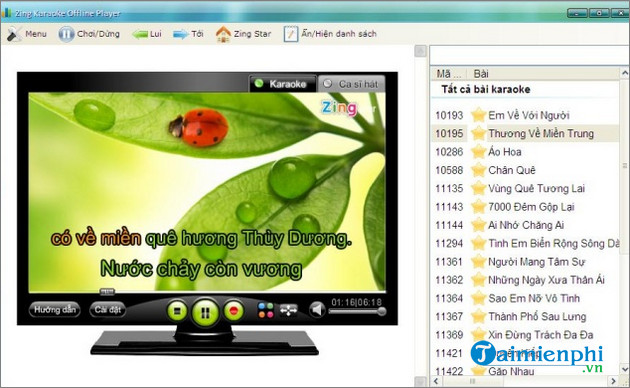This screenshot has width=630, height=388.
Task: Select song Ai Nhớ Chăng Ai
Action: pyautogui.click(x=525, y=225)
